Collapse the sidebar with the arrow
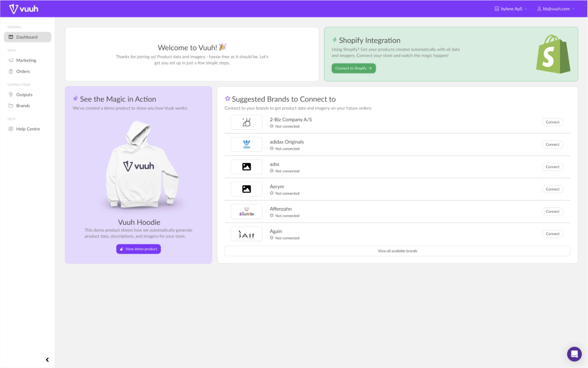 point(47,360)
